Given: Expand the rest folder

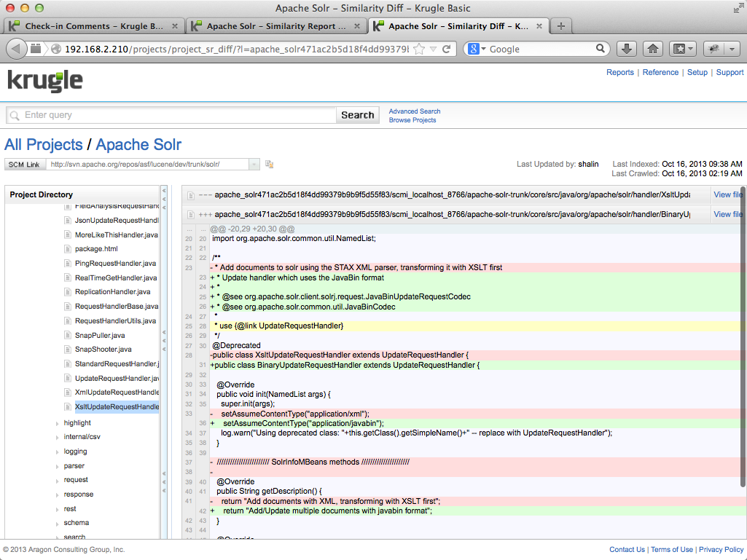Looking at the screenshot, I should (x=57, y=510).
